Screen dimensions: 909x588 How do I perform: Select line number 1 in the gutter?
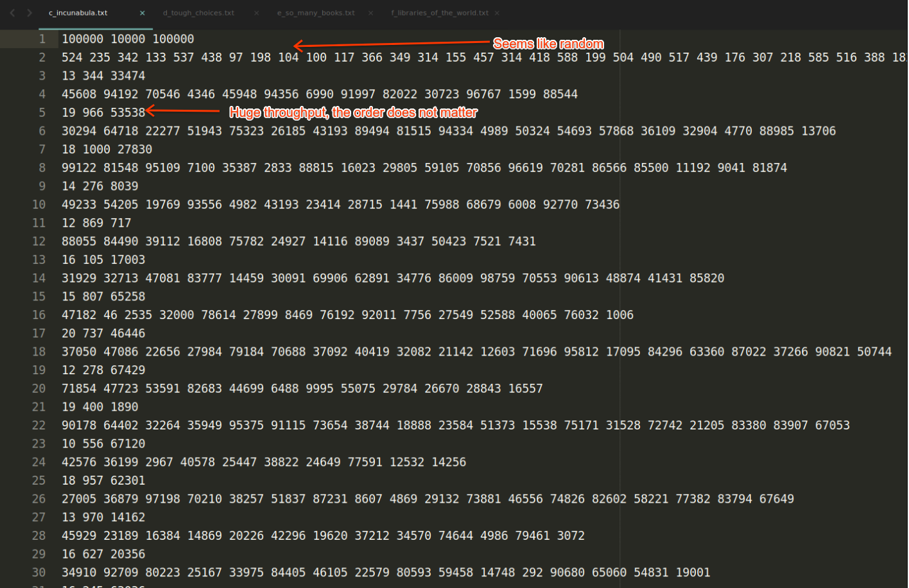[42, 39]
